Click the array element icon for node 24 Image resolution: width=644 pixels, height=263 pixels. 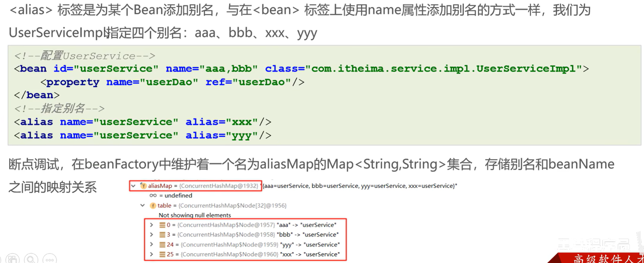pyautogui.click(x=162, y=245)
